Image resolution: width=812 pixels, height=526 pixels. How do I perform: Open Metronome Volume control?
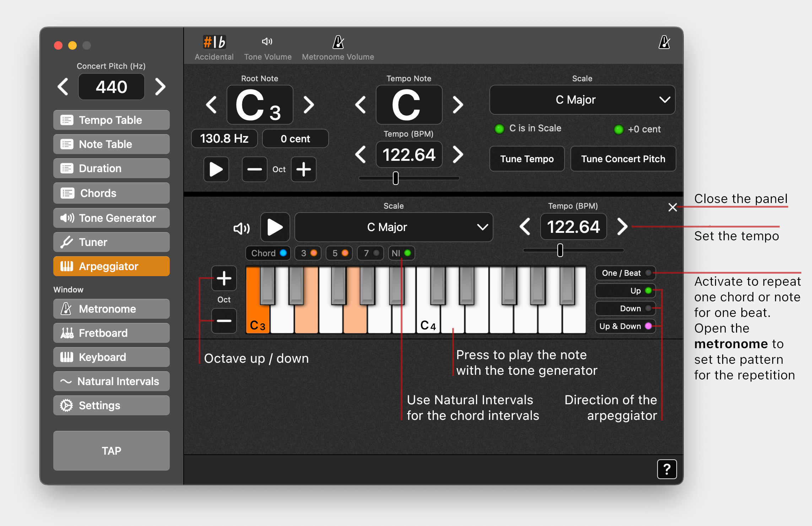click(x=338, y=48)
